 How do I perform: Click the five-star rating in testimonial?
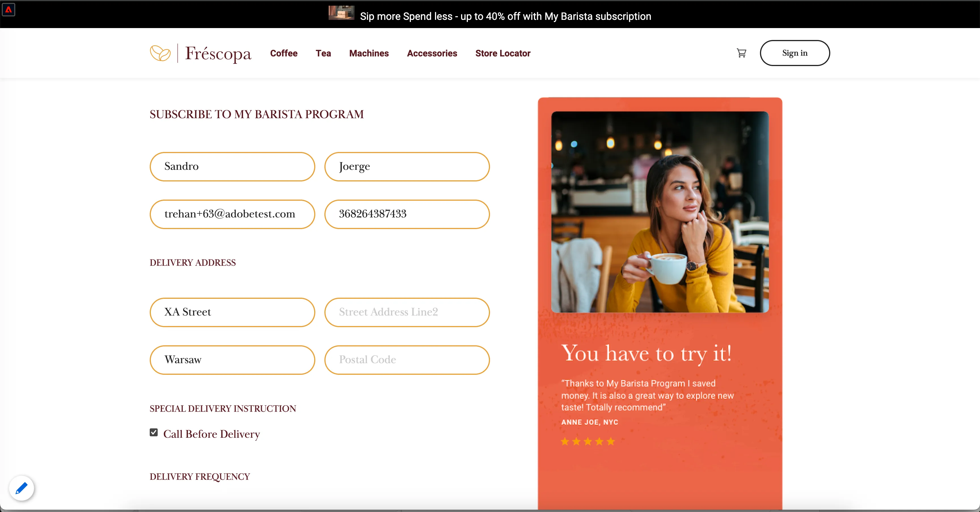click(x=588, y=442)
